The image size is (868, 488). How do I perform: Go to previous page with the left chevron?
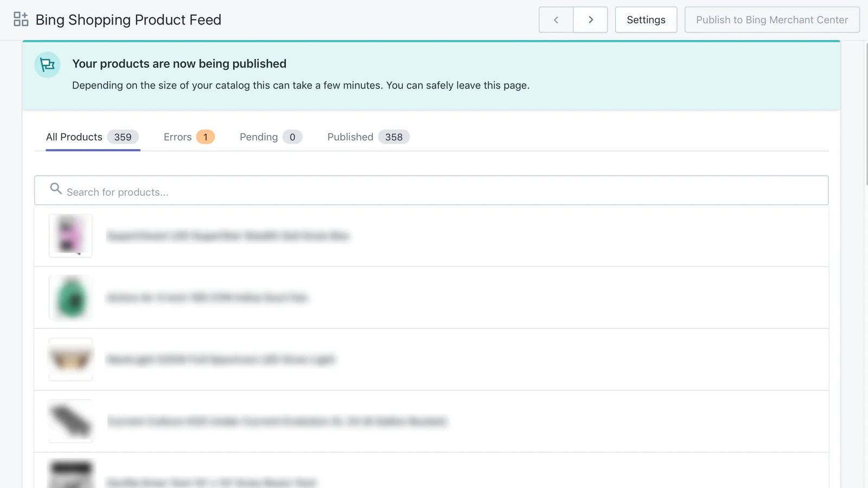point(556,20)
